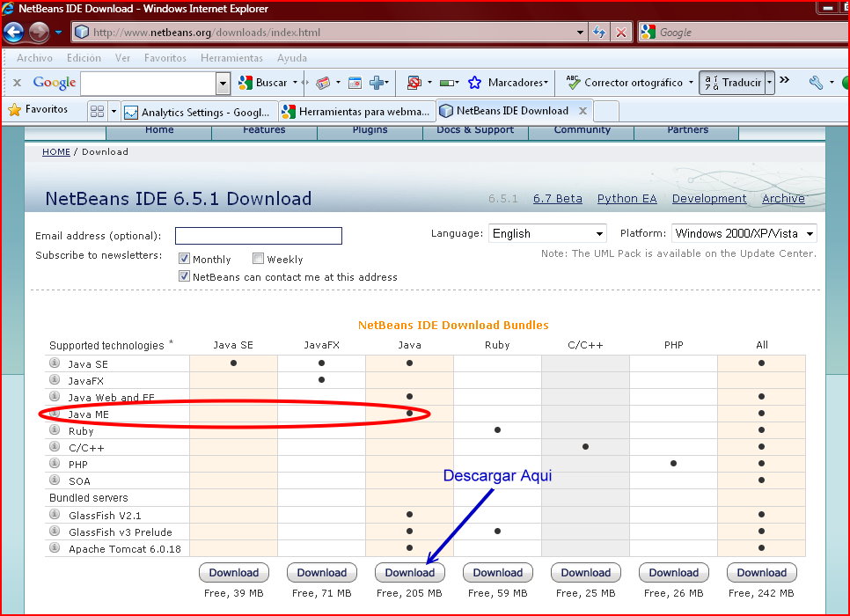This screenshot has height=616, width=850.
Task: Expand the address bar history dropdown
Action: 580,33
